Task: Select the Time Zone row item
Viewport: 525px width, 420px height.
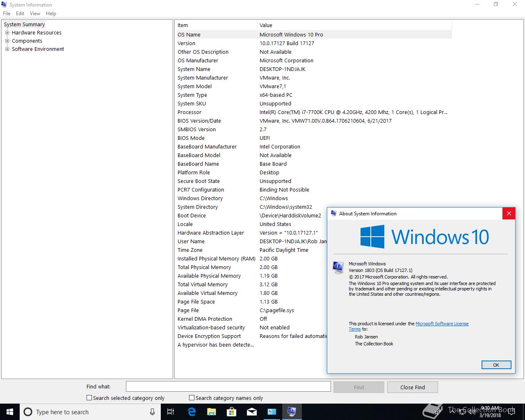Action: click(x=190, y=250)
